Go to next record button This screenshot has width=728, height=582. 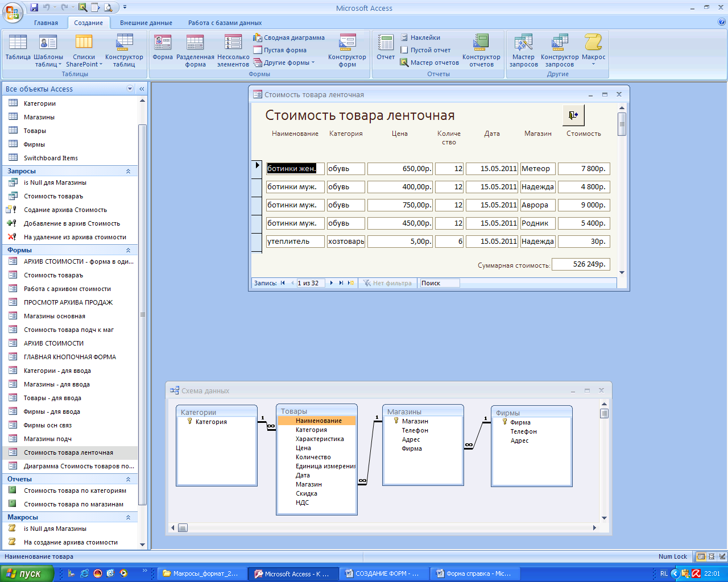click(x=332, y=283)
